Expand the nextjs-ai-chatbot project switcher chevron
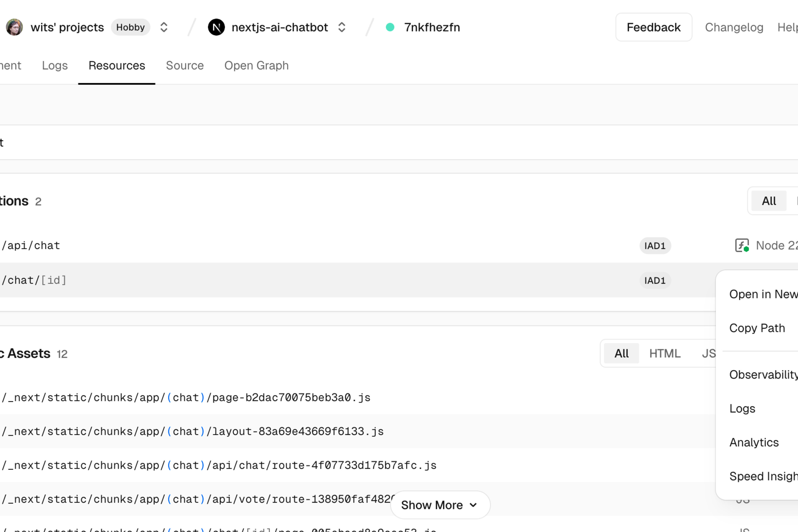Image resolution: width=798 pixels, height=532 pixels. pos(342,27)
